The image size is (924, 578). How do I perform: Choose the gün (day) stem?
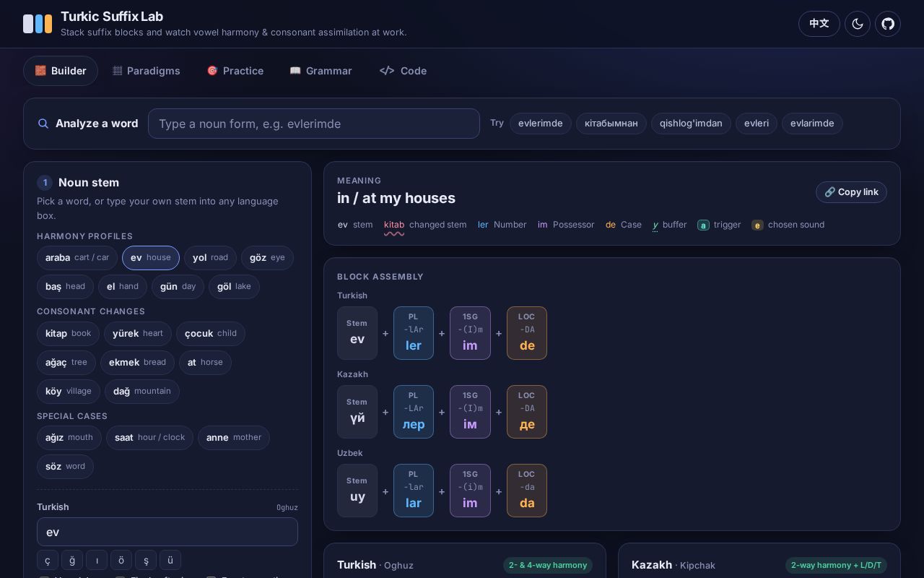pos(178,287)
